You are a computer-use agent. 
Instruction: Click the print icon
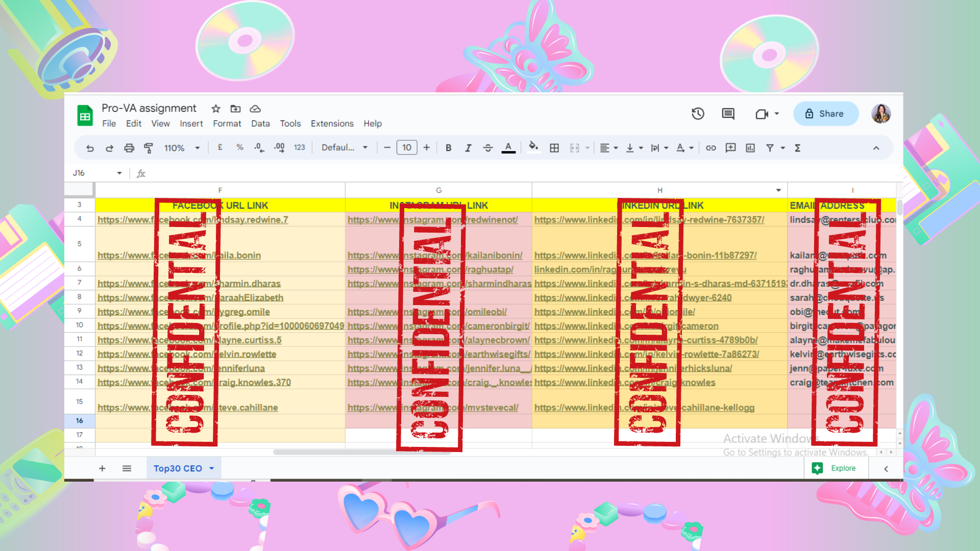coord(129,148)
